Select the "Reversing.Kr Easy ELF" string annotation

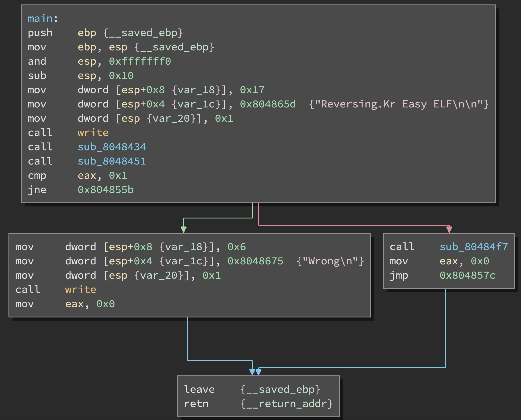pyautogui.click(x=399, y=104)
